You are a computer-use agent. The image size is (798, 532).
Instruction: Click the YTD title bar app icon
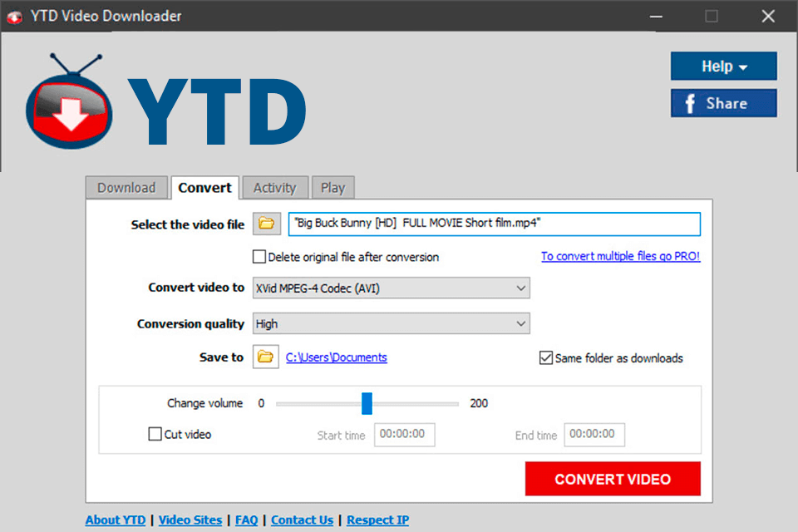coord(15,17)
